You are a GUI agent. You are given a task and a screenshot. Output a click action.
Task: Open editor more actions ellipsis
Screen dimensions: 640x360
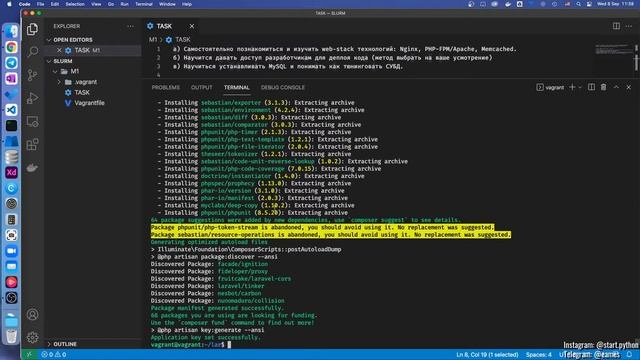coord(629,26)
